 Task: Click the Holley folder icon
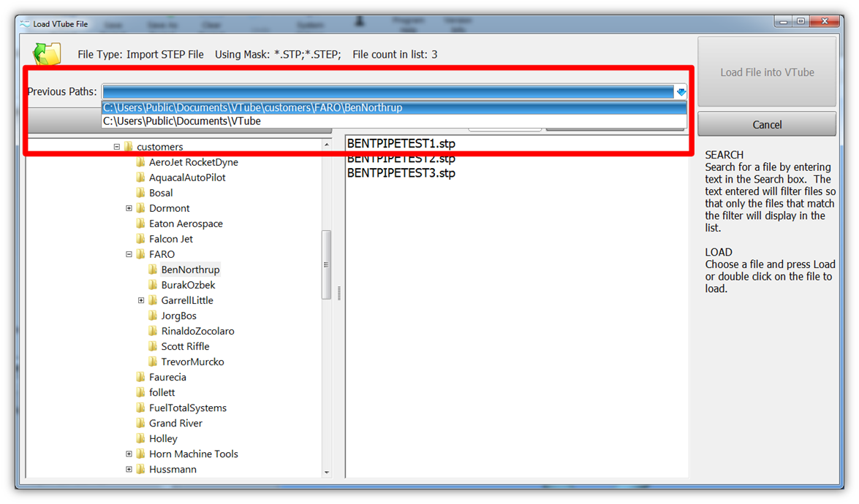coord(140,439)
